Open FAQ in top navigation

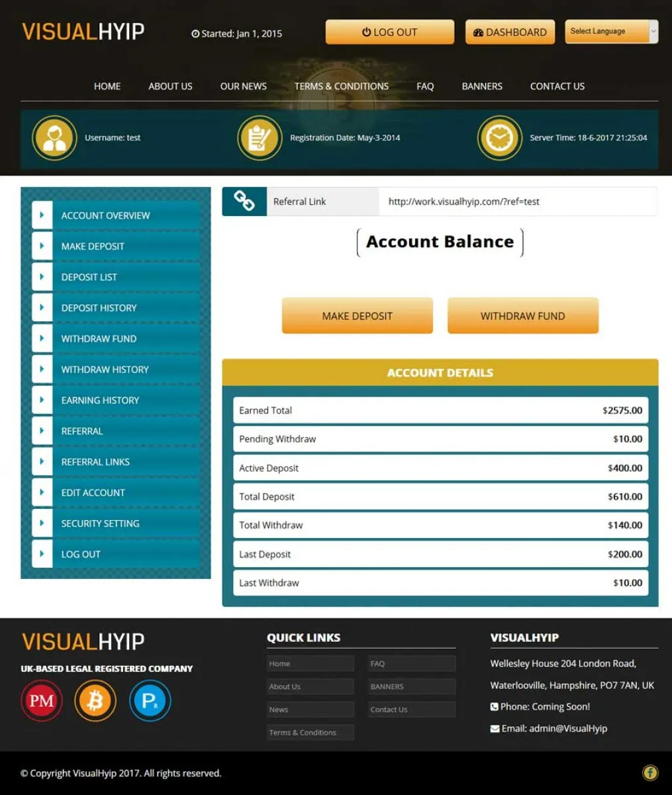pos(425,86)
